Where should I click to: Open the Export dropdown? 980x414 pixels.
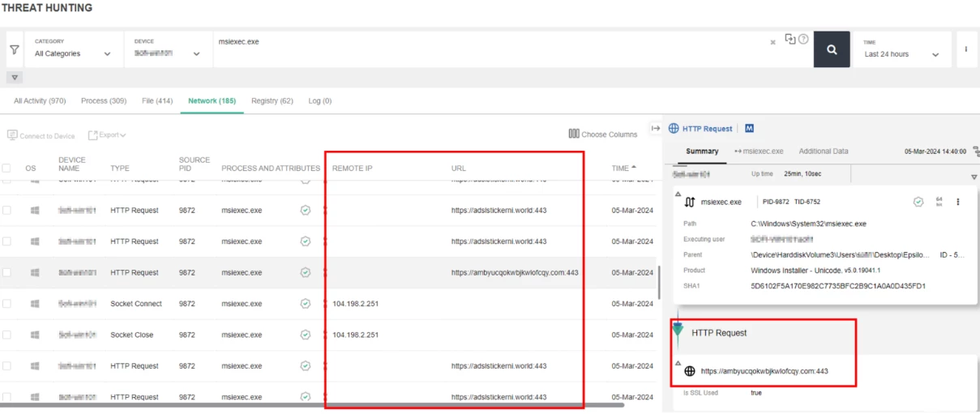pos(107,135)
